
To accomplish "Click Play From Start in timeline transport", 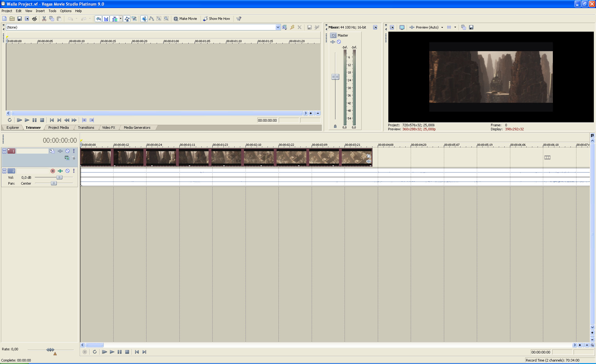I will click(105, 352).
